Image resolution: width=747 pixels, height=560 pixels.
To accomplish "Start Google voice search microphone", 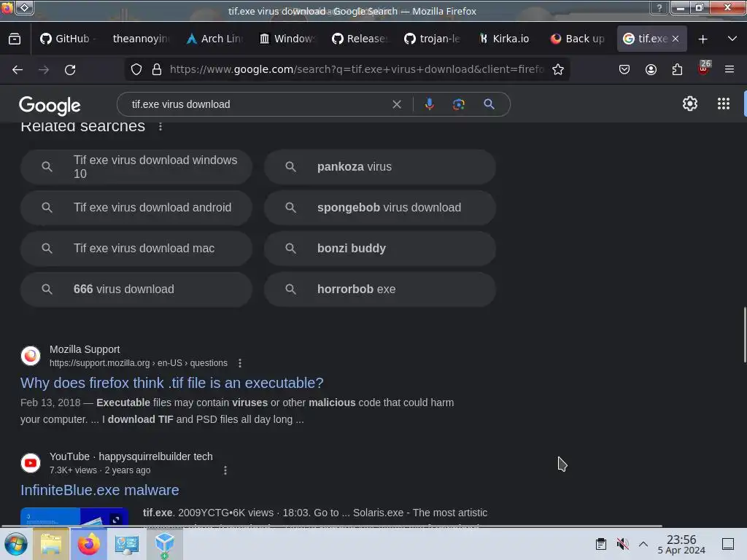I will tap(429, 104).
